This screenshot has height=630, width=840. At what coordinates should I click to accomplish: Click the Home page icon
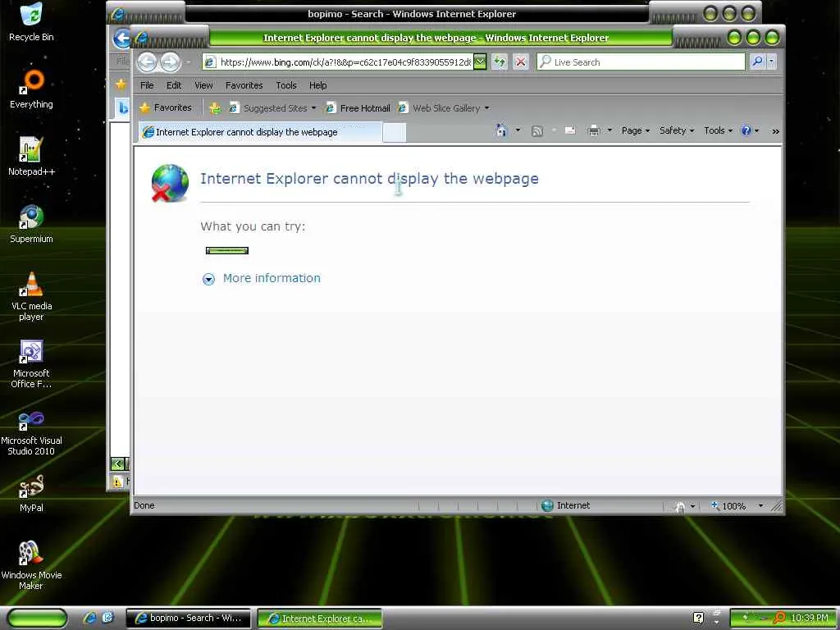[501, 130]
